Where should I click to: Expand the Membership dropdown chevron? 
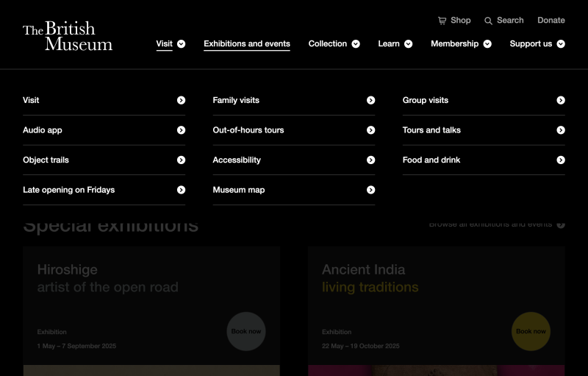tap(487, 44)
